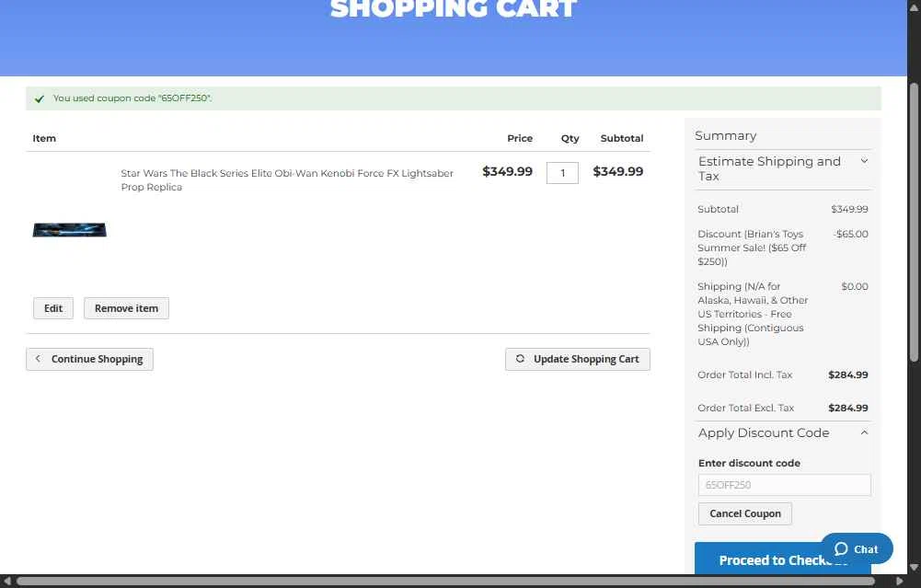Go back via Continue Shopping
Viewport: 921px width, 588px height.
pyautogui.click(x=89, y=359)
